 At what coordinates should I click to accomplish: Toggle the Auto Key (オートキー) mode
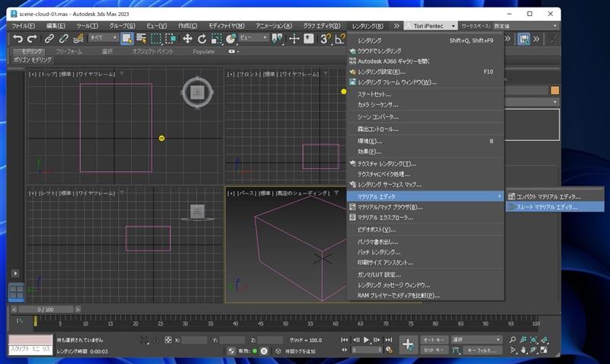click(434, 340)
